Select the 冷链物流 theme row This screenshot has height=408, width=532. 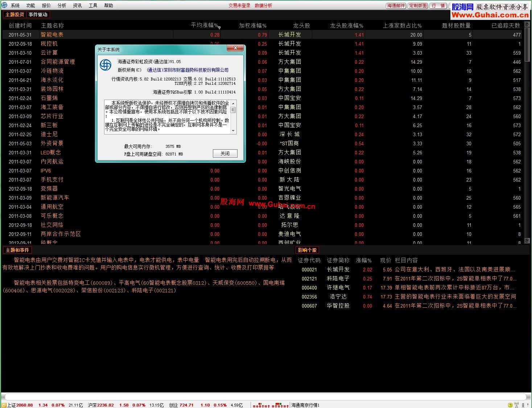[x=262, y=71]
